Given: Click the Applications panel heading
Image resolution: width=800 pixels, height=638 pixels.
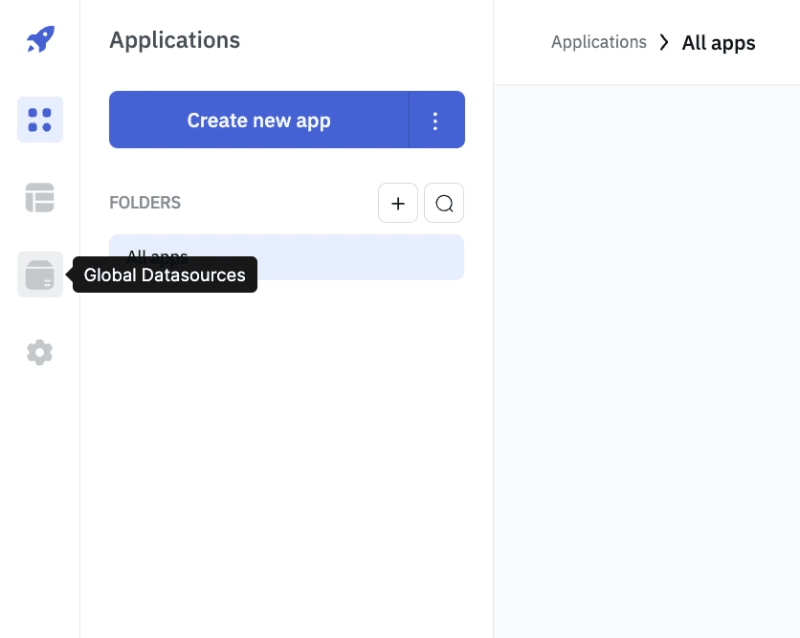Looking at the screenshot, I should pos(174,40).
